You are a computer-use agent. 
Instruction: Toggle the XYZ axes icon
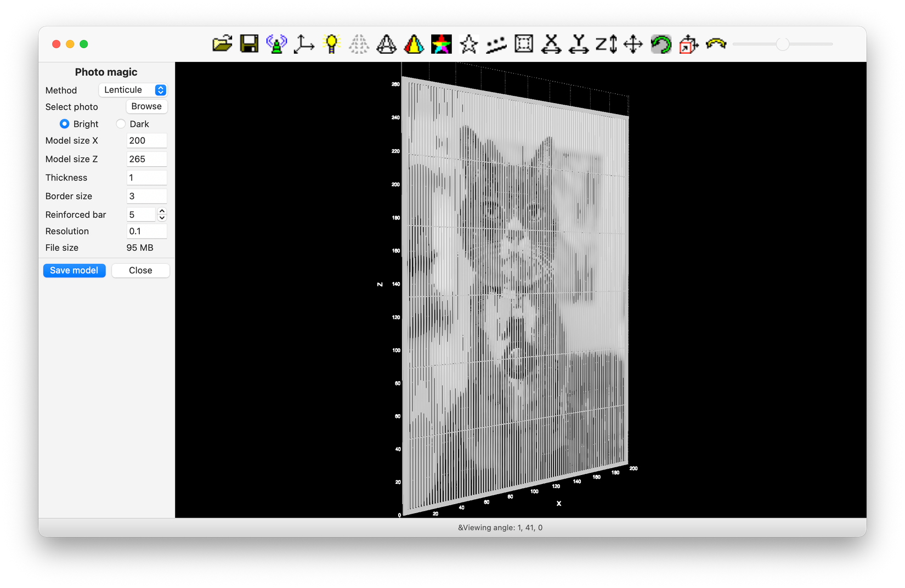[x=304, y=44]
